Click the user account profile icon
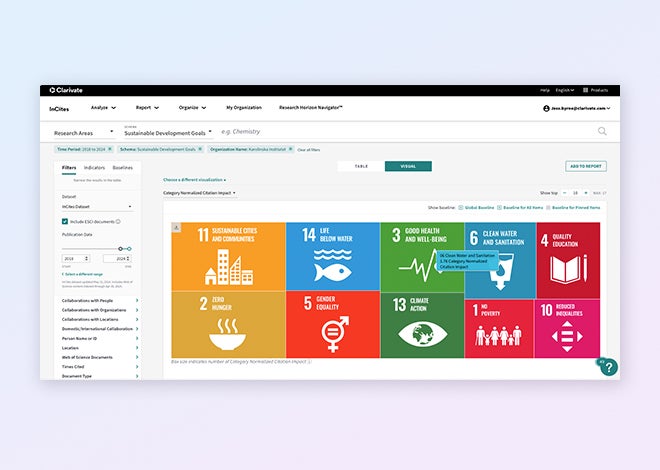Viewport: 660px width, 470px height. tap(547, 108)
